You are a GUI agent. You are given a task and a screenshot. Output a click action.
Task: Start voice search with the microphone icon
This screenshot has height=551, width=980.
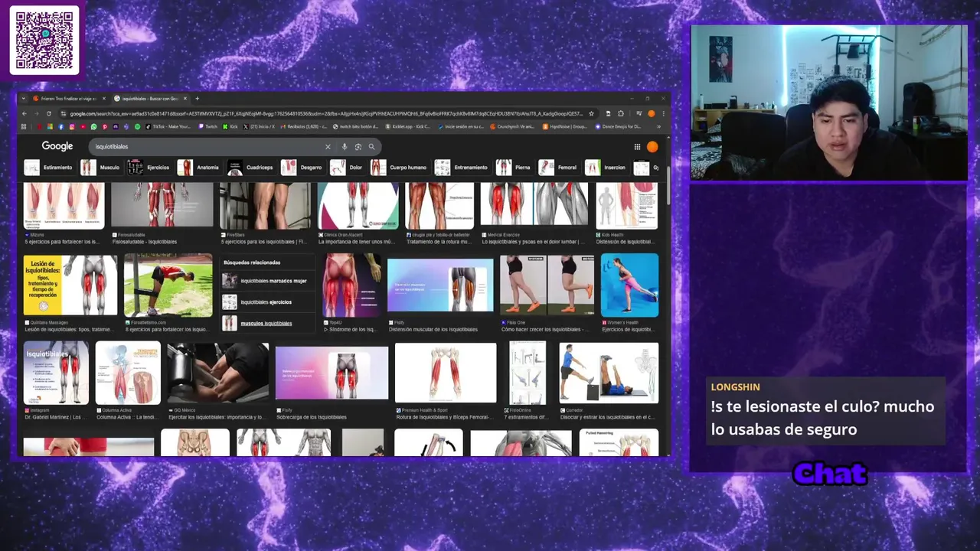345,146
